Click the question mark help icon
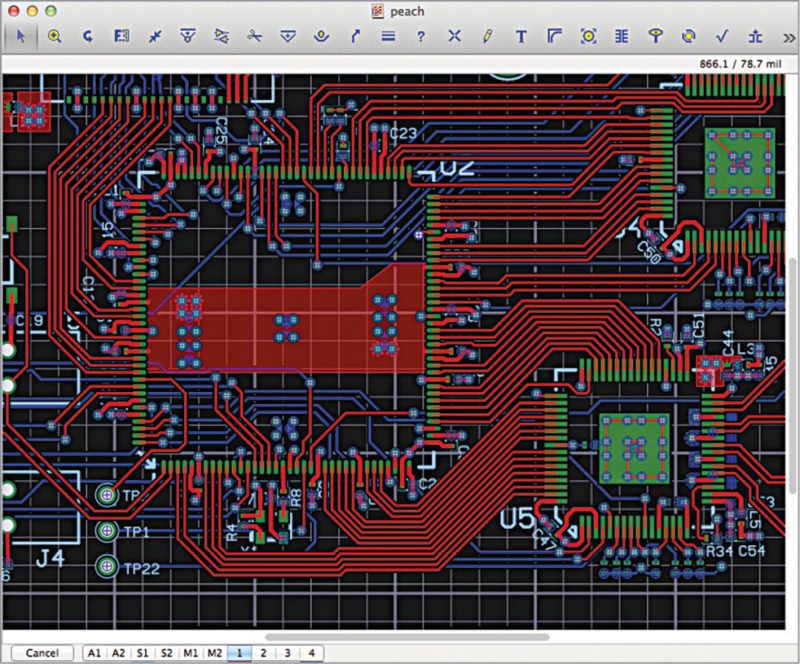The width and height of the screenshot is (800, 664). [x=421, y=37]
